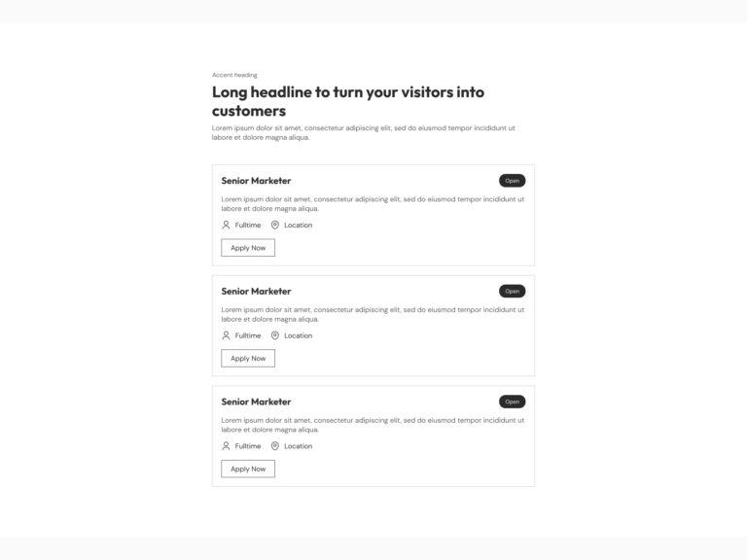Click the location pin icon in the first job card
Image resolution: width=747 pixels, height=560 pixels.
pos(275,225)
